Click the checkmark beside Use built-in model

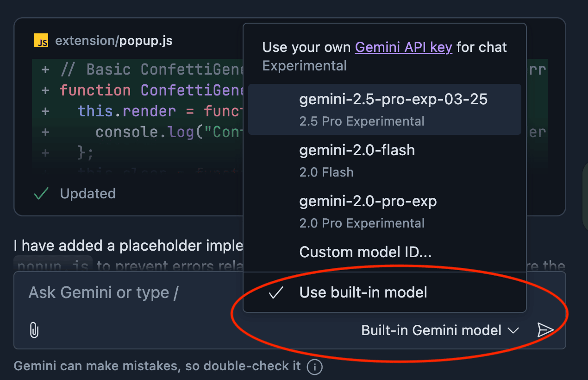tap(276, 292)
